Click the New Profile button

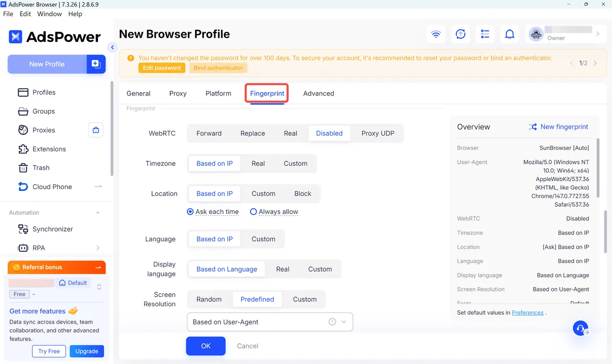[x=47, y=64]
